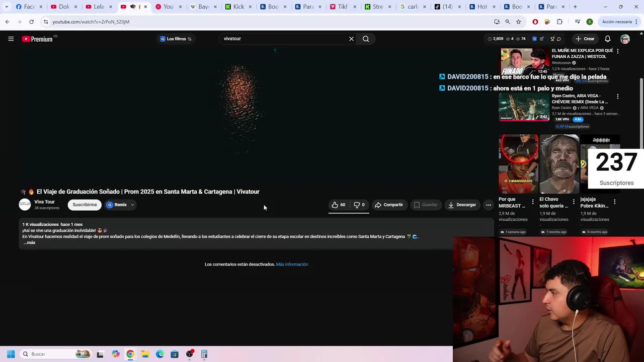644x362 pixels.
Task: Open the Westcol video thumbnail
Action: pos(524,62)
